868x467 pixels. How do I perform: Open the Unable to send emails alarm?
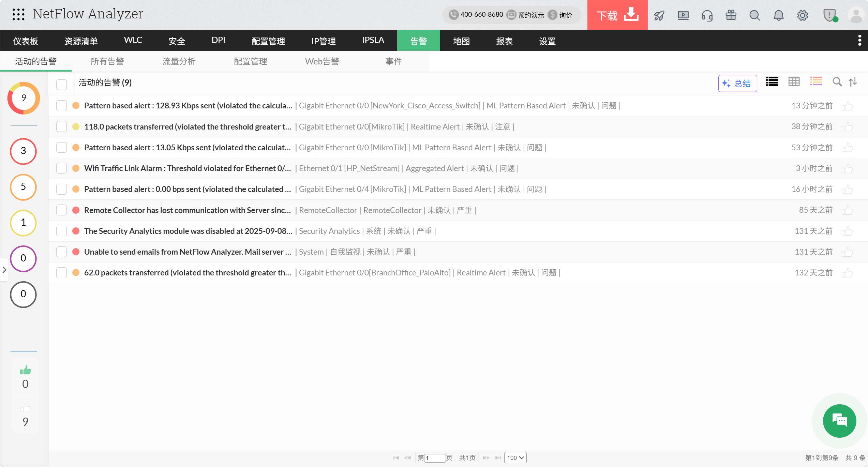coord(187,252)
